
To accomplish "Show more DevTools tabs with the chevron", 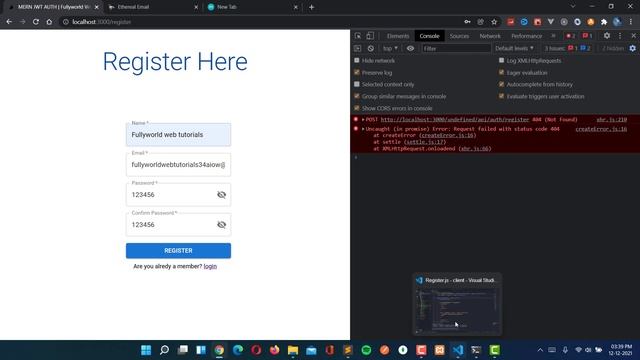I will tap(553, 36).
